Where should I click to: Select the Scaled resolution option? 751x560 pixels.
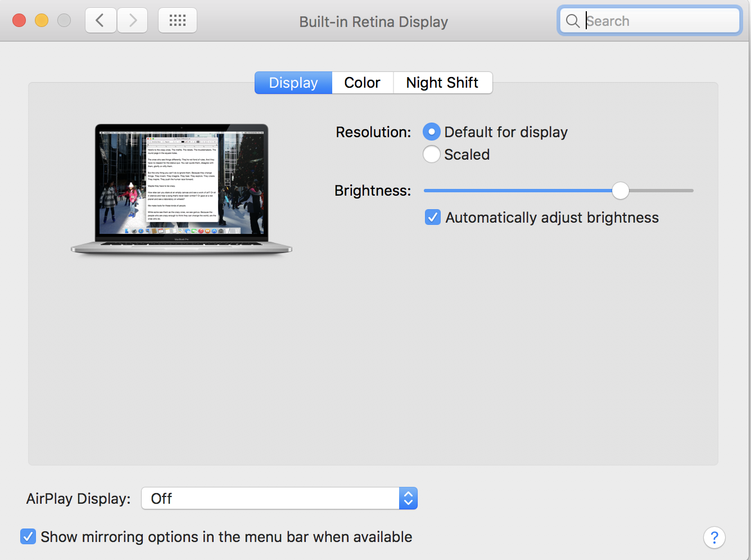click(x=432, y=154)
